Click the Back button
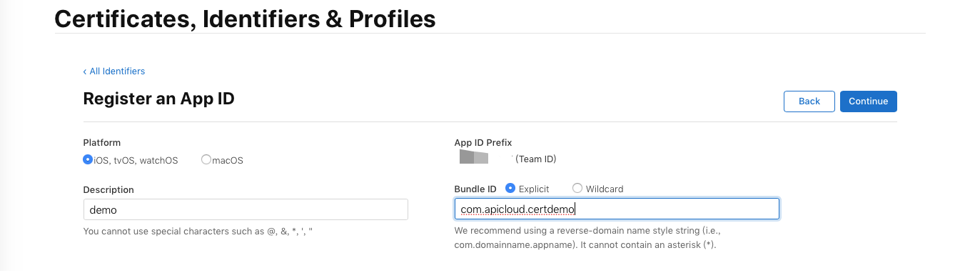 pos(809,101)
